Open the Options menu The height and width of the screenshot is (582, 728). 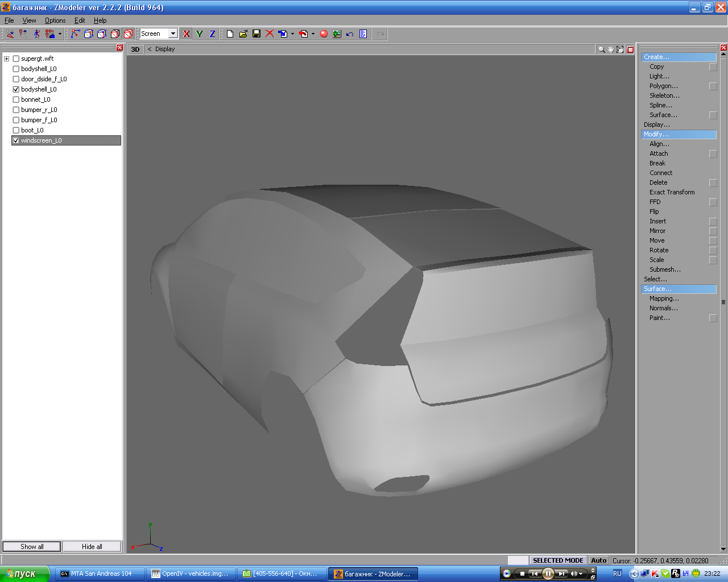[x=55, y=20]
